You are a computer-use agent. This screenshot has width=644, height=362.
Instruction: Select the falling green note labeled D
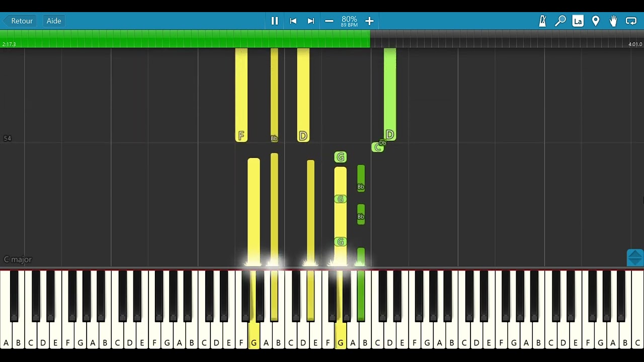click(390, 95)
